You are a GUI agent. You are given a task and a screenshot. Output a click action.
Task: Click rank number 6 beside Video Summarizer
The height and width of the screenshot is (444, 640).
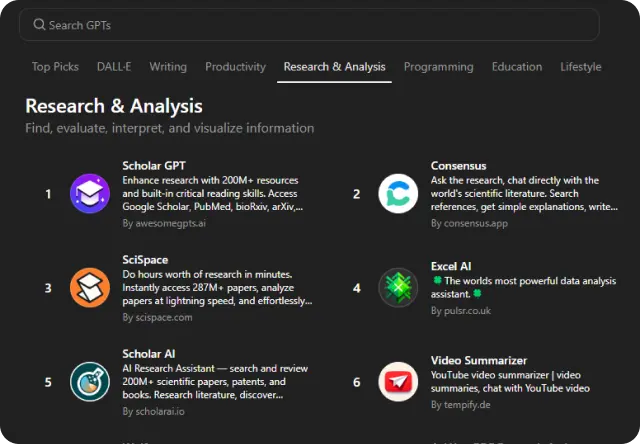(357, 382)
